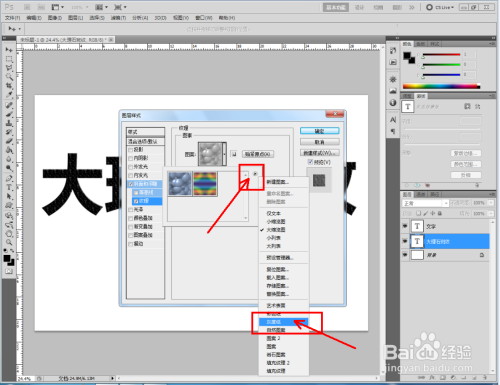
Task: Open the History panel icon in dock
Action: [x=393, y=51]
